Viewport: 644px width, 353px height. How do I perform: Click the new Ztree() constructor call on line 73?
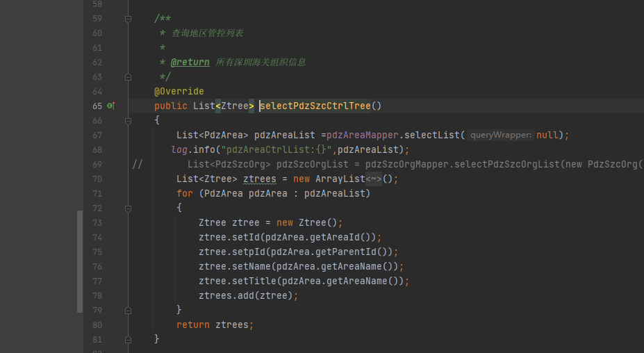pos(307,223)
